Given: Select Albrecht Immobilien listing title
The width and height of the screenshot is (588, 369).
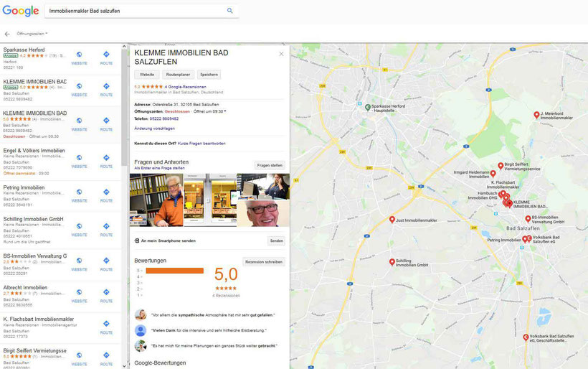Looking at the screenshot, I should tap(25, 288).
